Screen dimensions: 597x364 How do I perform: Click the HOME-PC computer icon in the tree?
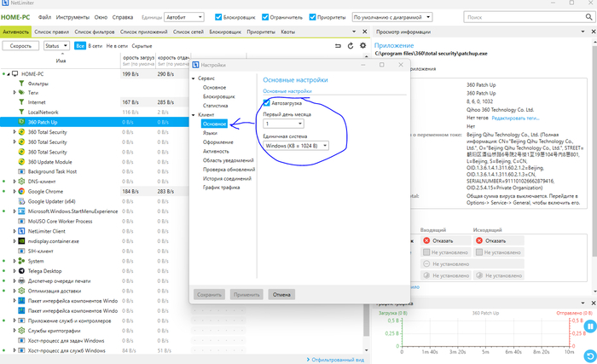tap(13, 74)
